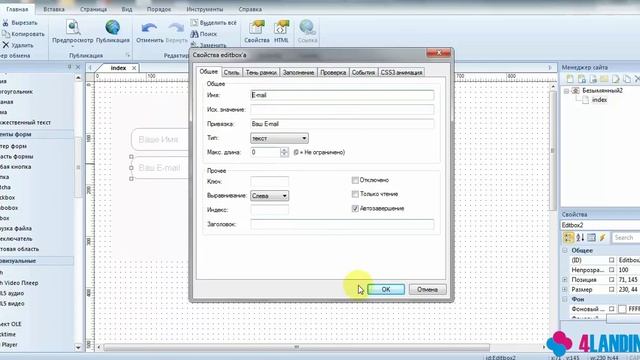Click the right tab scroll arrow
640x360 pixels.
[x=550, y=67]
